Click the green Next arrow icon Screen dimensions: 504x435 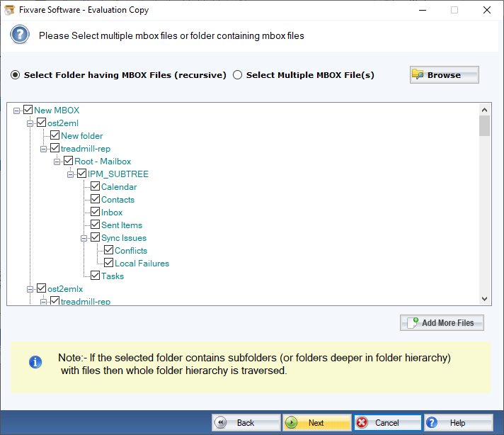(292, 423)
